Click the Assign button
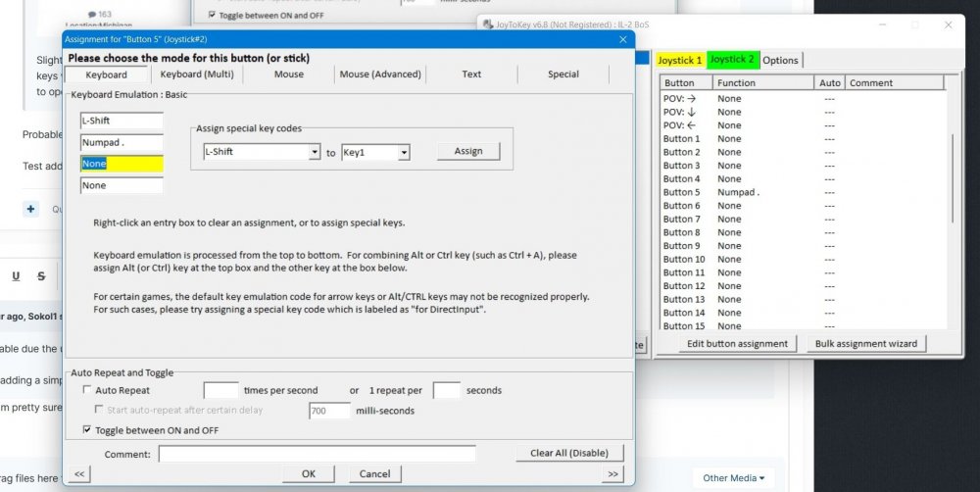The width and height of the screenshot is (980, 492). tap(468, 151)
